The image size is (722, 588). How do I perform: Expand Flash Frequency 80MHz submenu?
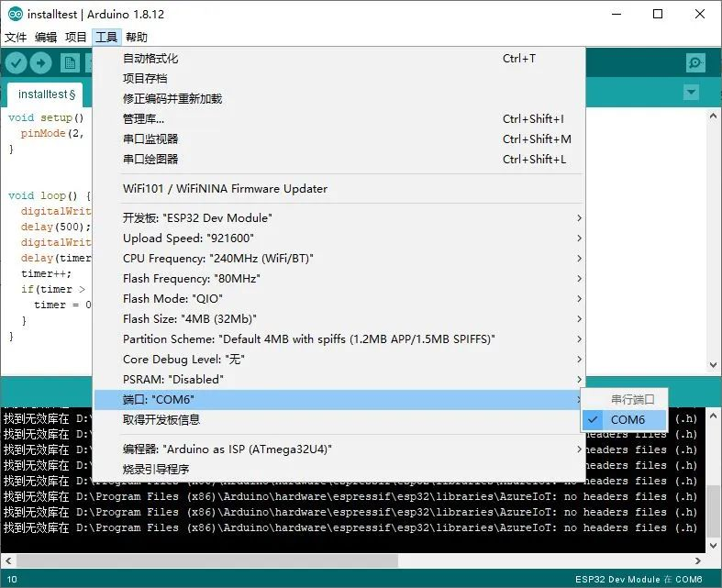pos(339,279)
